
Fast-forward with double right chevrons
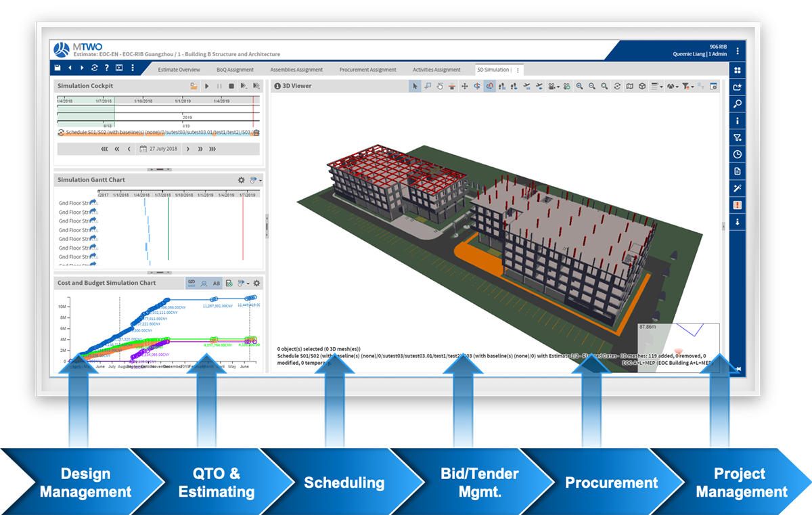[x=200, y=149]
